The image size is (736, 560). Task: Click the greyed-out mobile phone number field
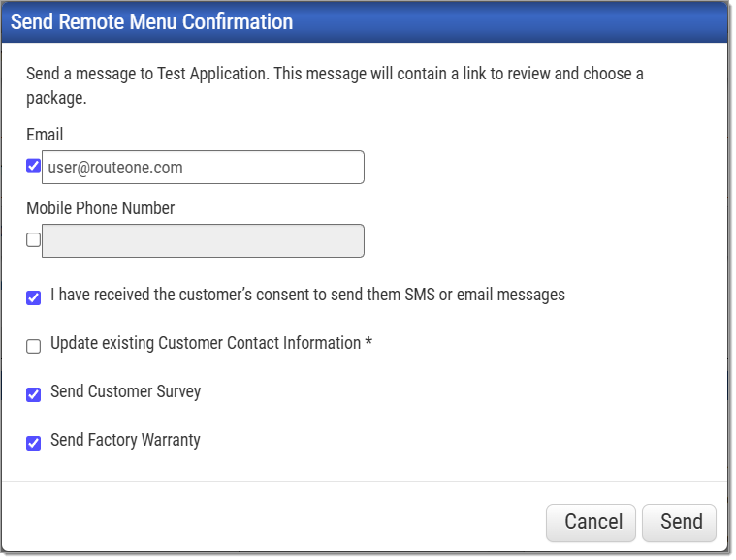tap(203, 240)
